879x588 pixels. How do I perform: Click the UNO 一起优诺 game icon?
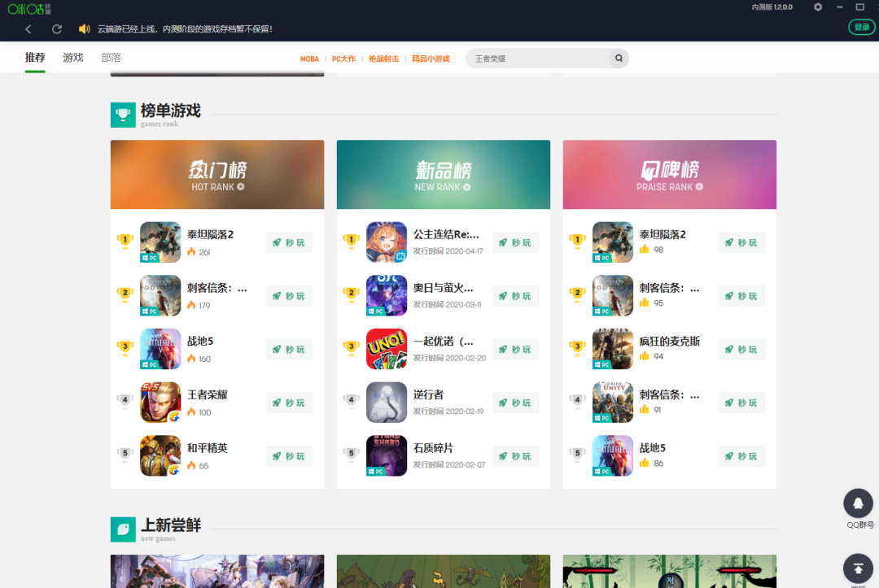point(387,349)
